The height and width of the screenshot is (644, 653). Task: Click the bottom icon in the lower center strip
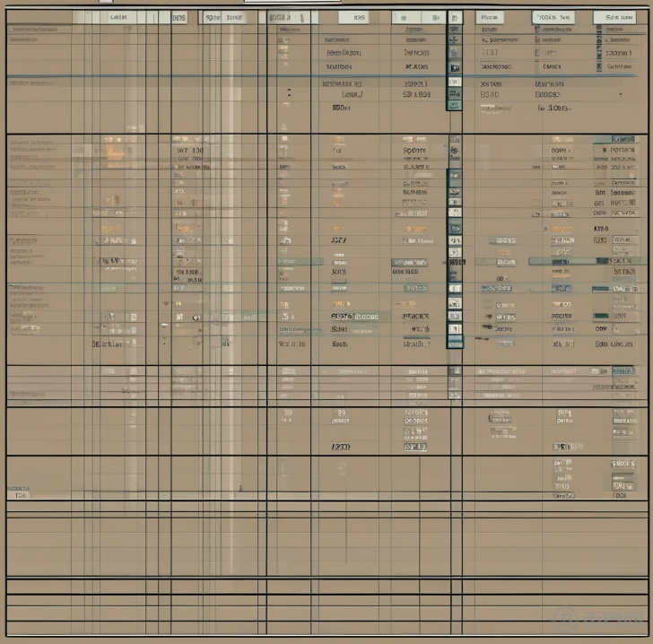pyautogui.click(x=455, y=342)
